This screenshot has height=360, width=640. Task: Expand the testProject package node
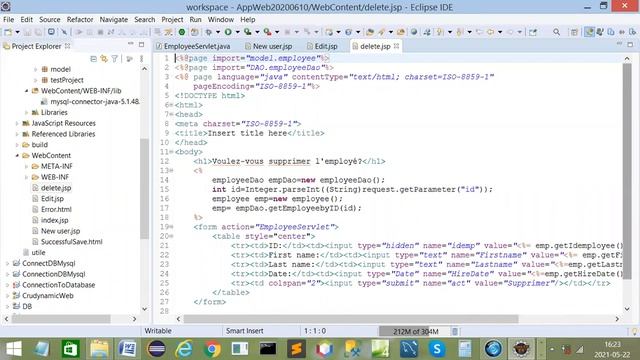pyautogui.click(x=36, y=80)
